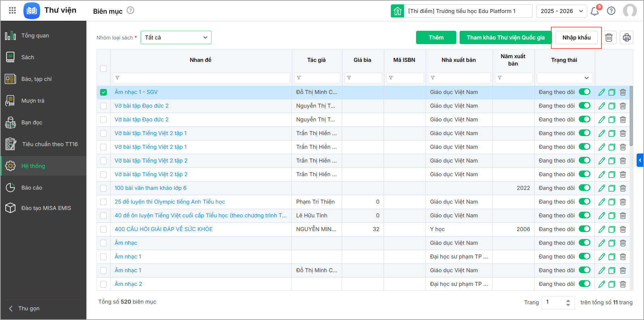The width and height of the screenshot is (644, 320).
Task: Click the green Thêm button
Action: click(436, 37)
